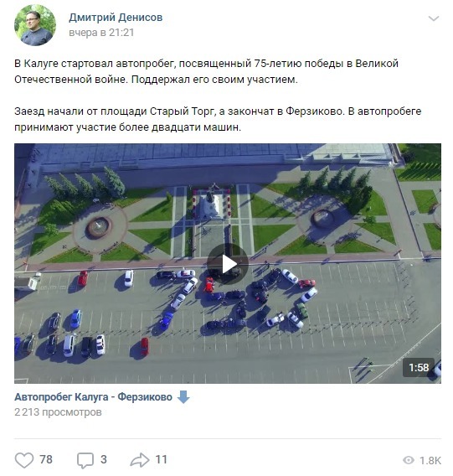Expand post options chevron menu

click(x=434, y=18)
